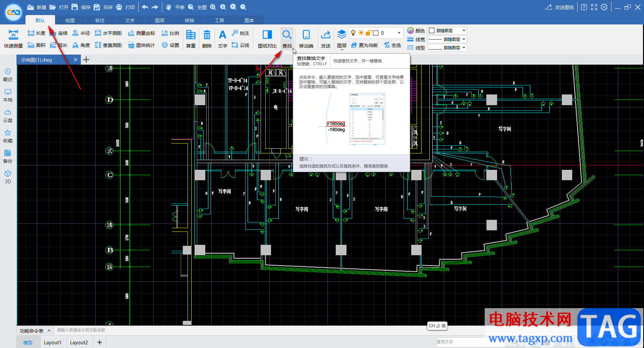Open a new file tab with plus

86,60
